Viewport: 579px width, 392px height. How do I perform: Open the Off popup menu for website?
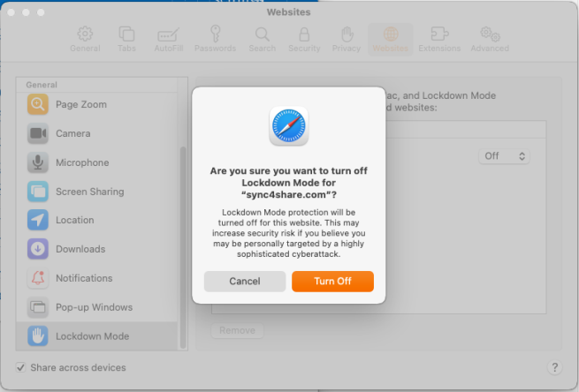click(504, 156)
